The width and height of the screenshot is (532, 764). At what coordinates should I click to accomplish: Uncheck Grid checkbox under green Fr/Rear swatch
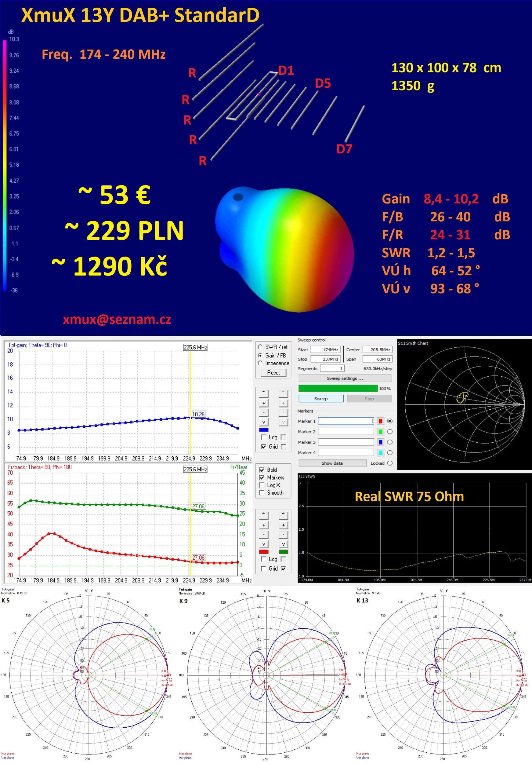pyautogui.click(x=283, y=569)
